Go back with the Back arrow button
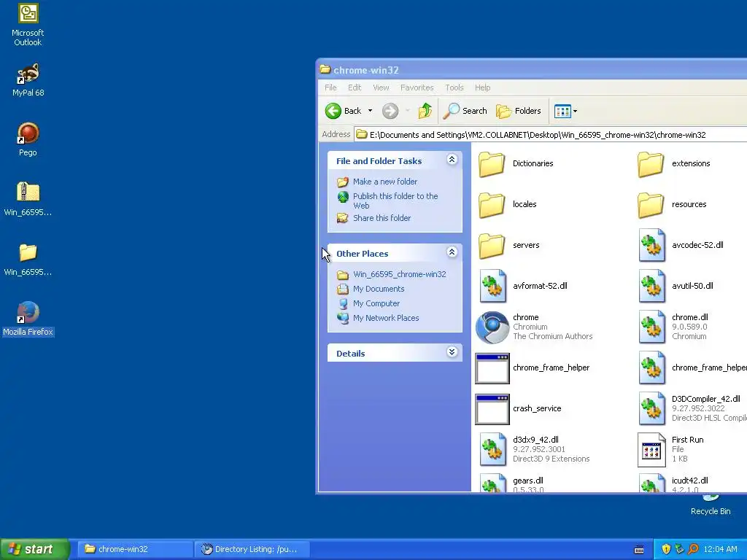This screenshot has height=560, width=747. [343, 111]
